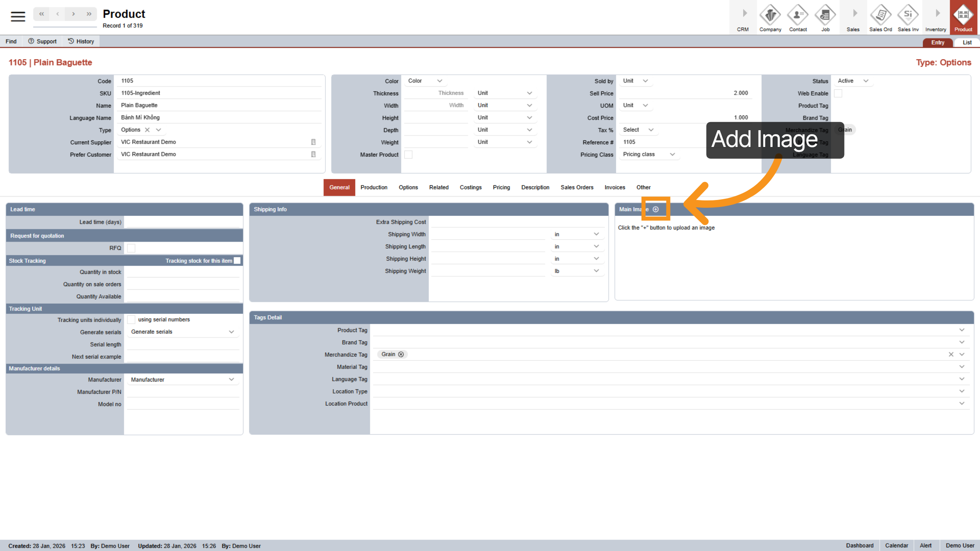This screenshot has height=551, width=980.
Task: Open the Pricing class dropdown
Action: (x=648, y=154)
